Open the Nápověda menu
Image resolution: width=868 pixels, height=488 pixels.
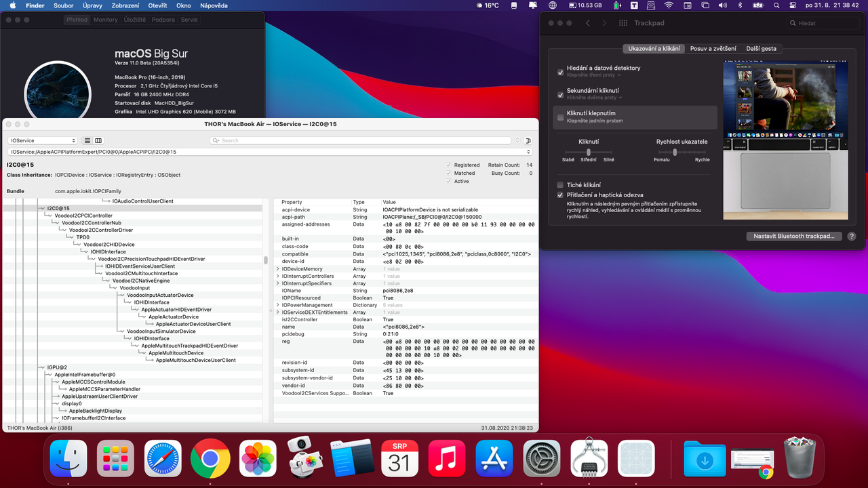[x=214, y=5]
